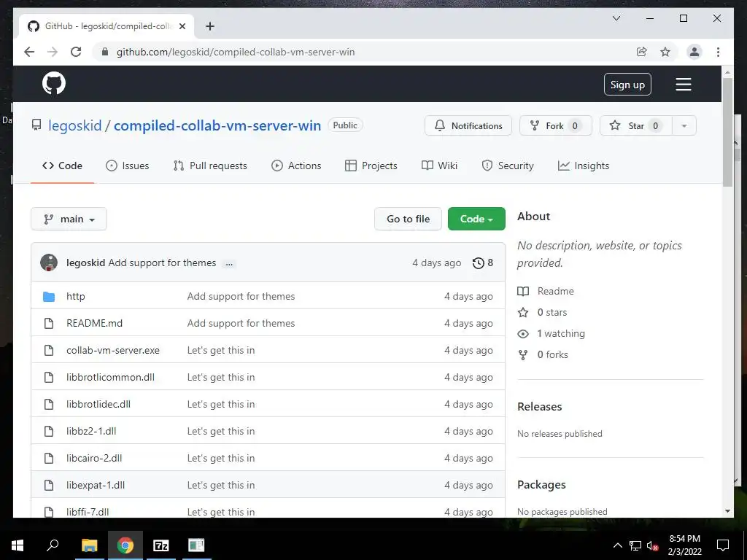This screenshot has height=560, width=747.
Task: Open the Windows notification center
Action: [x=723, y=545]
